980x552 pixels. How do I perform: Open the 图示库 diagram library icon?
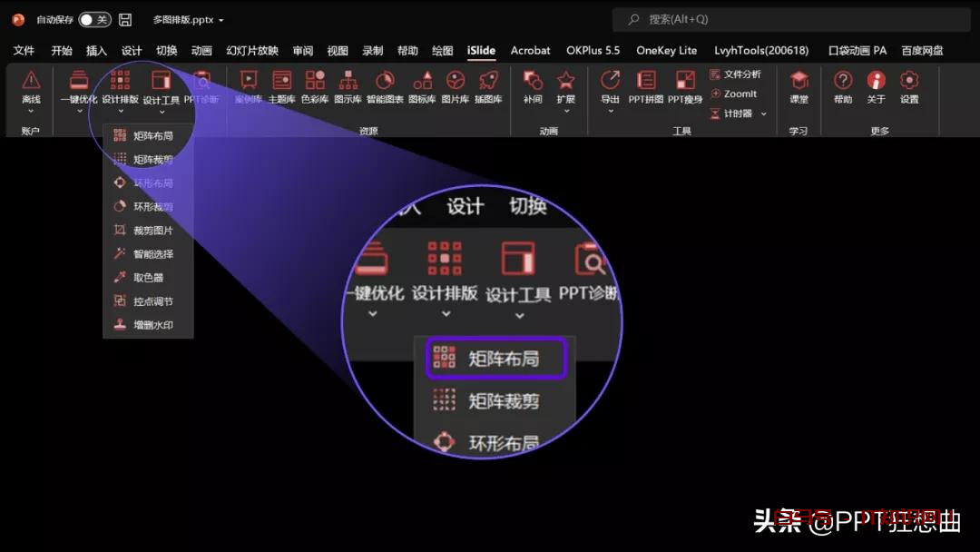[348, 86]
